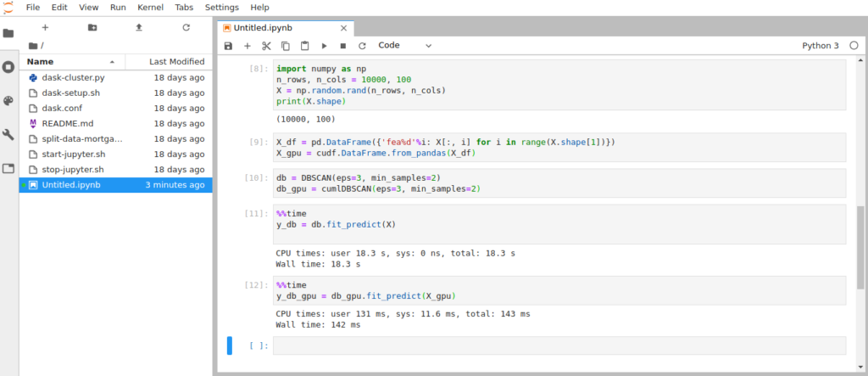The width and height of the screenshot is (868, 376).
Task: Click into cell 9 DataFrame code
Action: [x=559, y=148]
